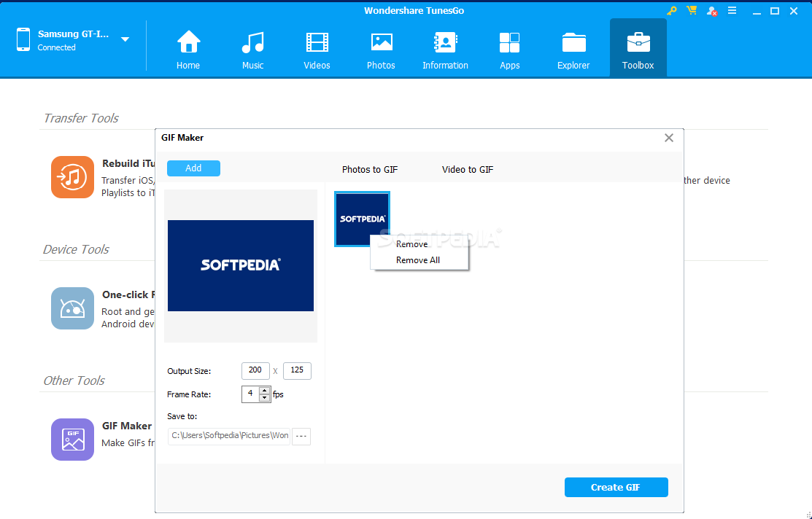This screenshot has width=812, height=519.
Task: Click the Create GIF button
Action: click(x=616, y=488)
